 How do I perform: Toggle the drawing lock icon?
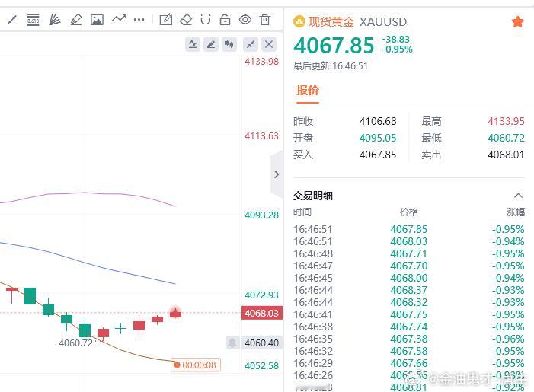click(225, 20)
